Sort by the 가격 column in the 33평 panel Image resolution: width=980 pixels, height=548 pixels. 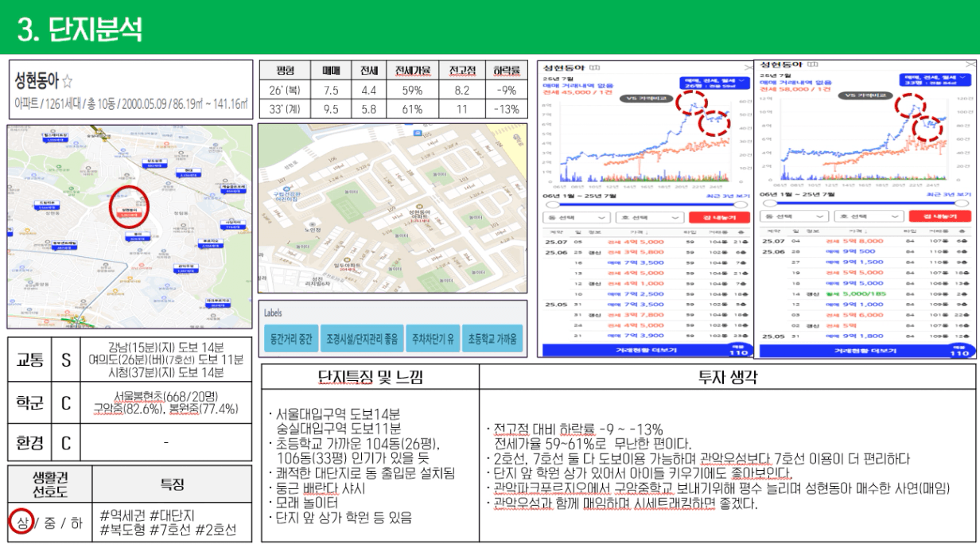(857, 230)
